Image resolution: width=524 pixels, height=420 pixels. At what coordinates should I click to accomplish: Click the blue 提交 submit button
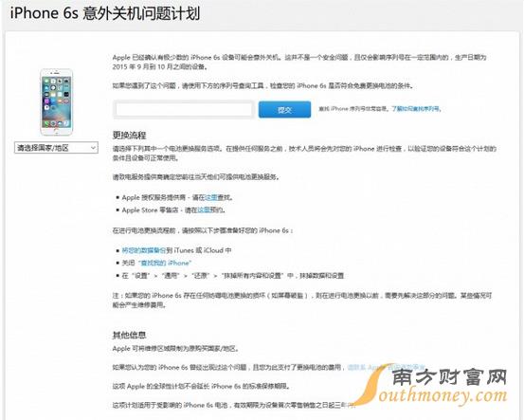click(x=284, y=109)
